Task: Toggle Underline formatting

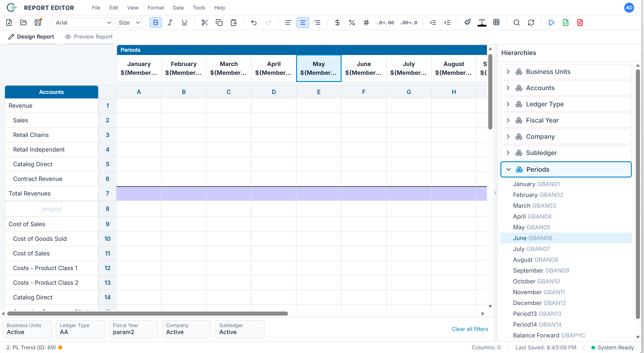Action: click(185, 23)
